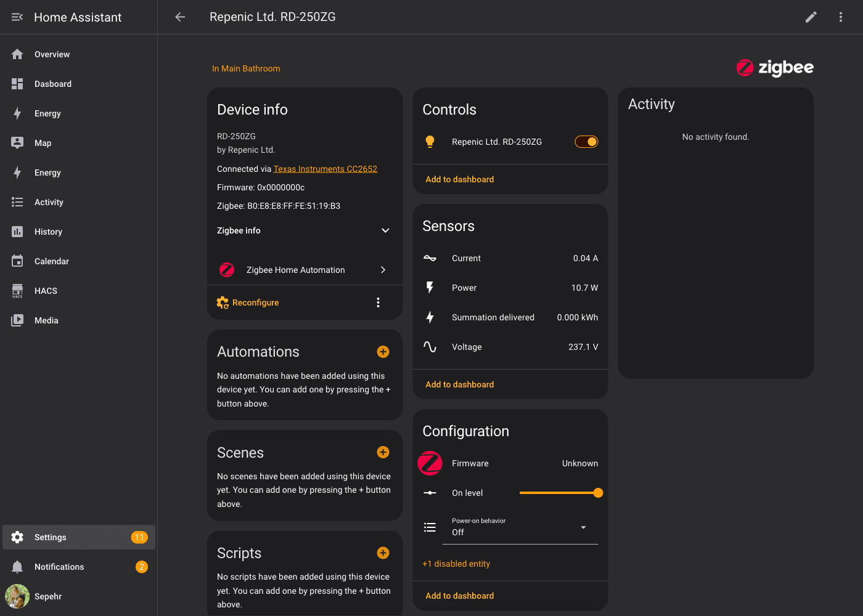Open Overview in the sidebar
The height and width of the screenshot is (616, 863).
tap(79, 54)
